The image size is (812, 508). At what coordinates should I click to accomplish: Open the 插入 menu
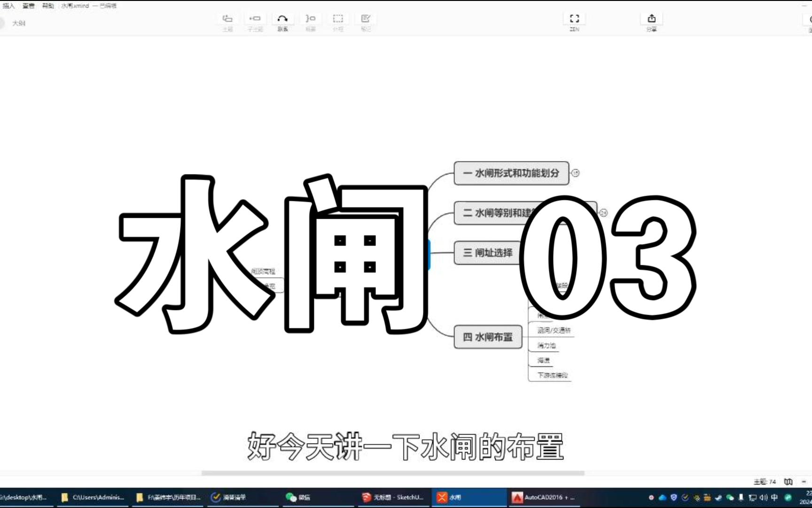[8, 6]
